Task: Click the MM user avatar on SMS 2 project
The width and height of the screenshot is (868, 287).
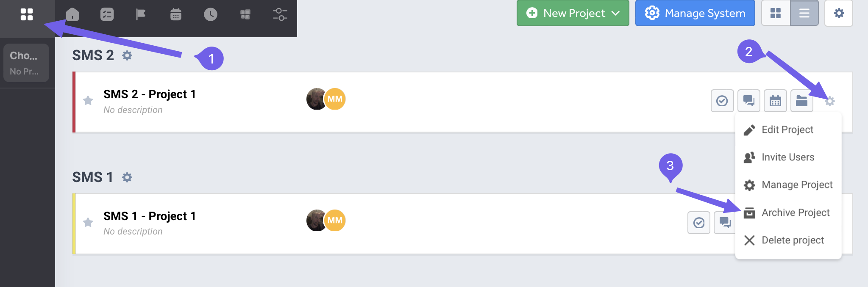Action: (x=335, y=99)
